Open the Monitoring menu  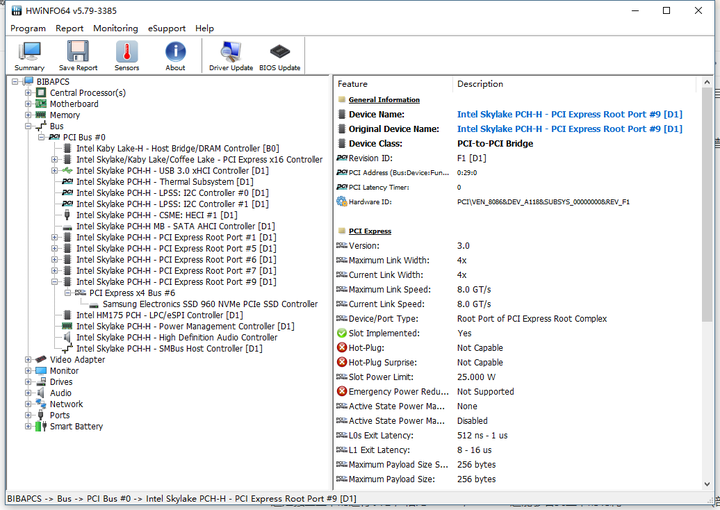pyautogui.click(x=115, y=28)
